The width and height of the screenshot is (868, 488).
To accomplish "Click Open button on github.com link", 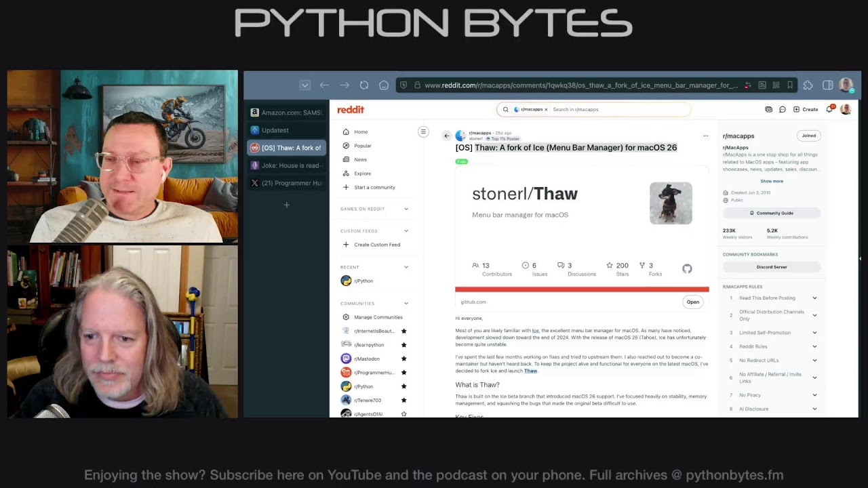I will 692,302.
